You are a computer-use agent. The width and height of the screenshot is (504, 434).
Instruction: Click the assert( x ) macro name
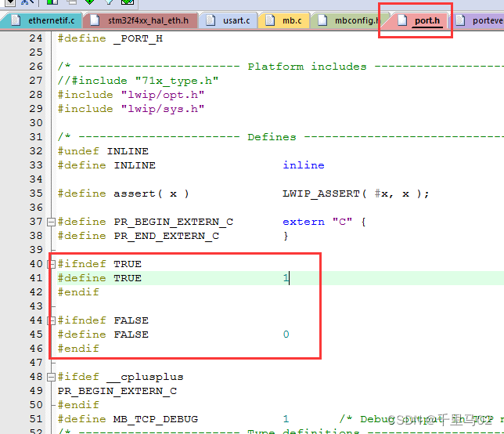tap(151, 193)
